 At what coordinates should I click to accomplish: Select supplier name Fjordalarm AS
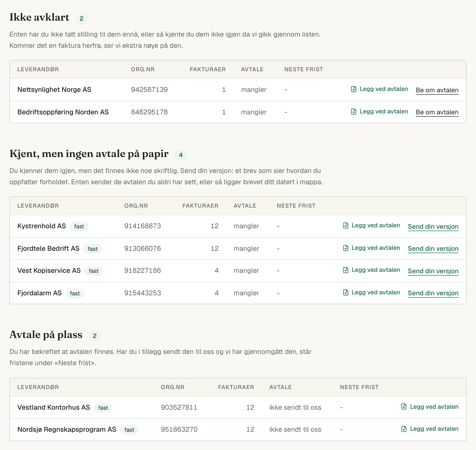point(39,293)
